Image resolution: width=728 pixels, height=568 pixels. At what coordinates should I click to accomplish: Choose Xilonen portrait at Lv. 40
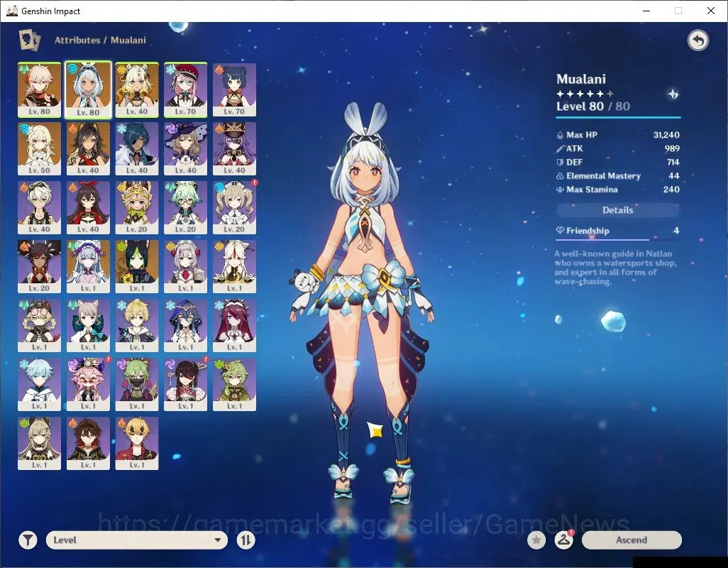point(137,89)
